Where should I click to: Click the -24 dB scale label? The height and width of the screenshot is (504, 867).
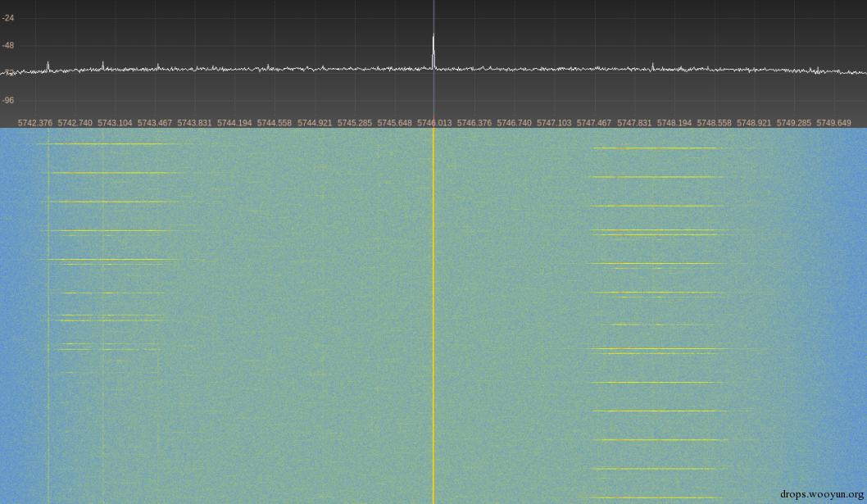(7, 18)
